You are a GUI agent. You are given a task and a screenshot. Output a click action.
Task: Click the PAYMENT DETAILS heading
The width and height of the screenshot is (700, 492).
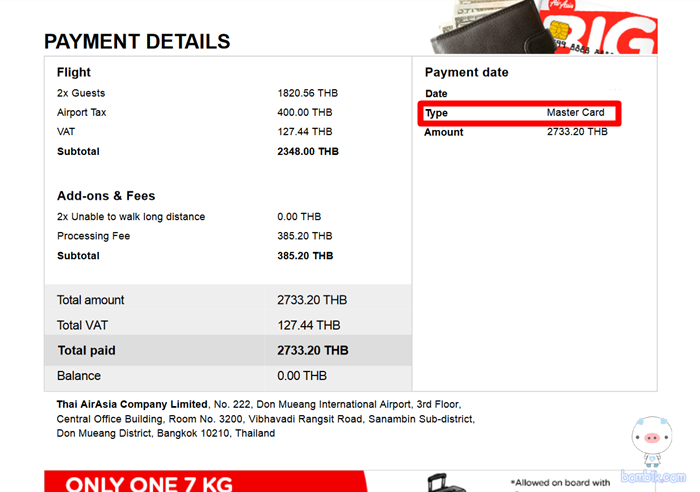point(137,42)
